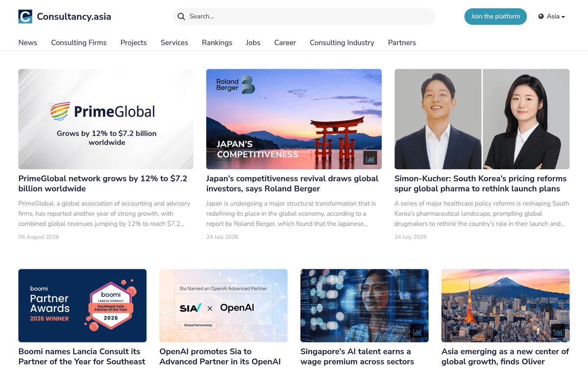This screenshot has height=368, width=588.
Task: Click the globe icon beside Asia
Action: tap(541, 16)
